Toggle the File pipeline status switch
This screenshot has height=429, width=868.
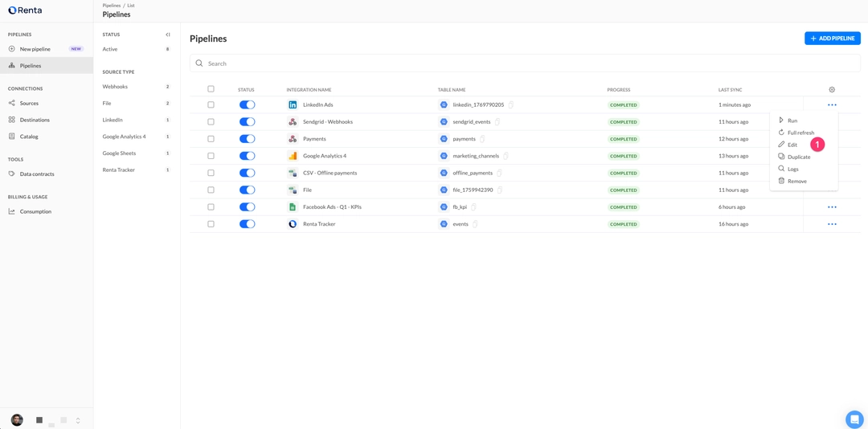click(x=248, y=190)
